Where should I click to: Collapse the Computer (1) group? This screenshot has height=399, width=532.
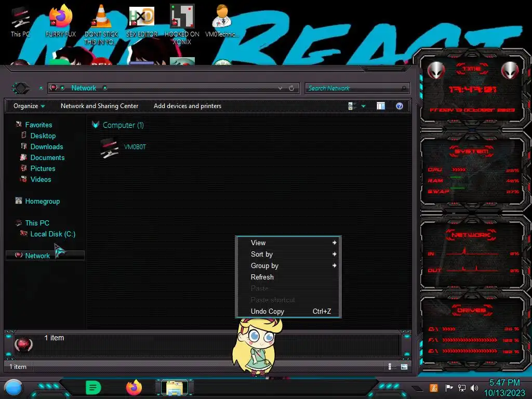click(x=96, y=125)
